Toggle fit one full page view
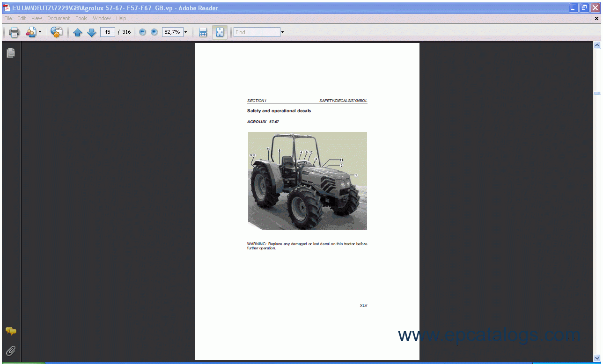The width and height of the screenshot is (603, 364). point(220,32)
